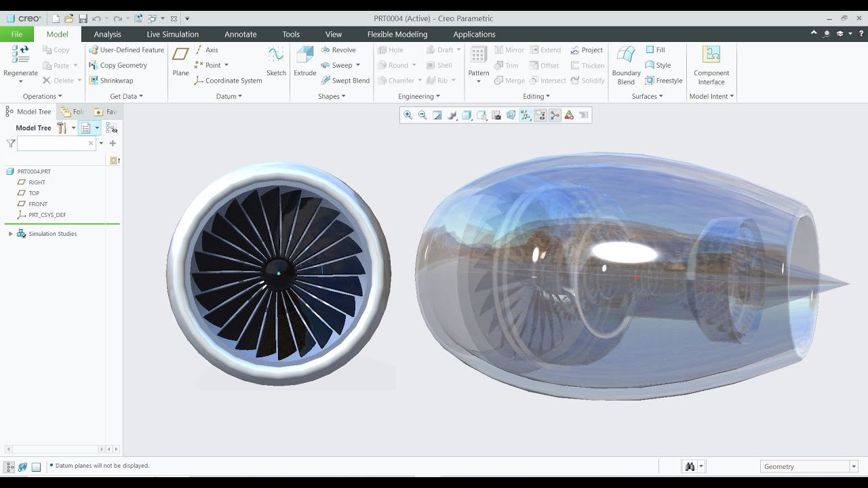Toggle perspective view box icon
Viewport: 868px width, 488px height.
point(511,115)
